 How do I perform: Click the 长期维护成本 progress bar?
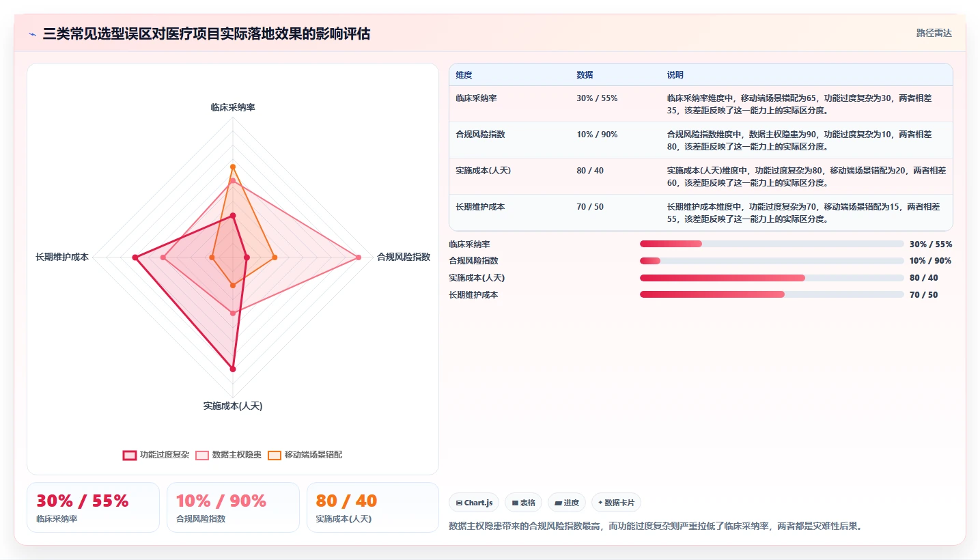point(772,295)
